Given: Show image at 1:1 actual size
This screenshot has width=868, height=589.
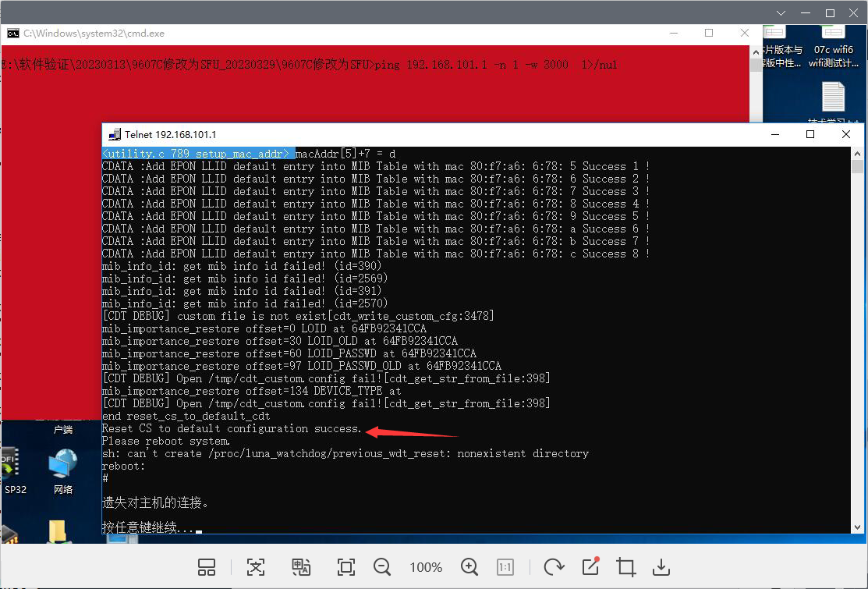Looking at the screenshot, I should (x=505, y=567).
